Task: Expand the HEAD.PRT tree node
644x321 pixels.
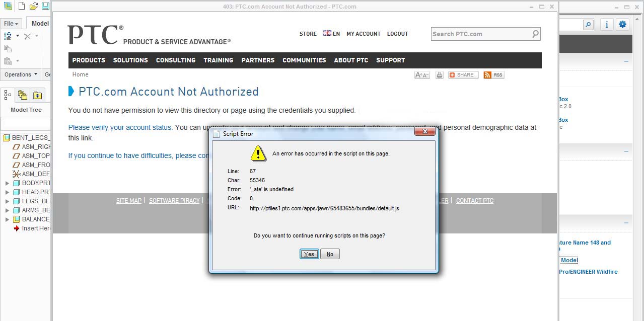Action: point(7,192)
